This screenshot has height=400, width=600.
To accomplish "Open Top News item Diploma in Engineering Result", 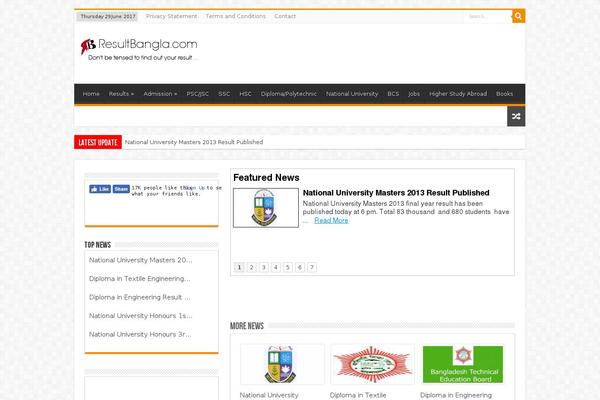I will [x=139, y=297].
